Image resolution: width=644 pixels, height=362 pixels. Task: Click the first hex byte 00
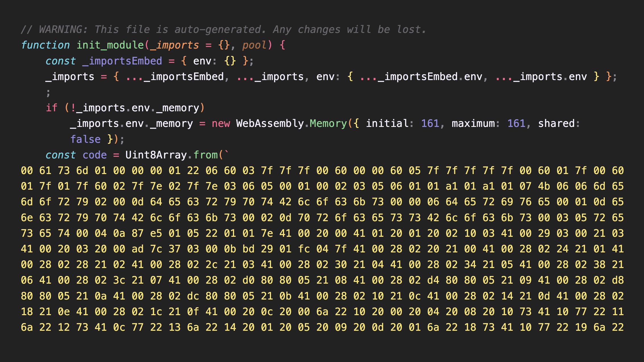(27, 171)
